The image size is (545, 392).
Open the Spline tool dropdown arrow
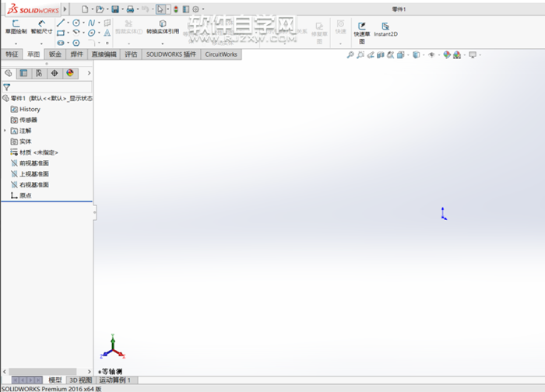click(x=99, y=23)
